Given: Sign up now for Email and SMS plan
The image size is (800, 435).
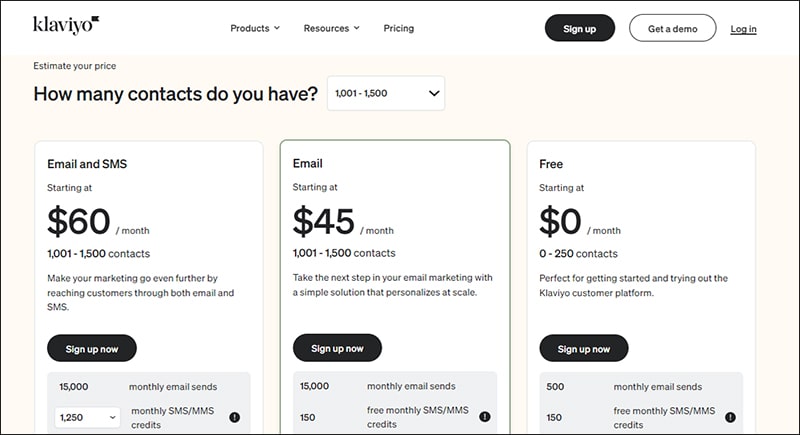Looking at the screenshot, I should [x=92, y=349].
